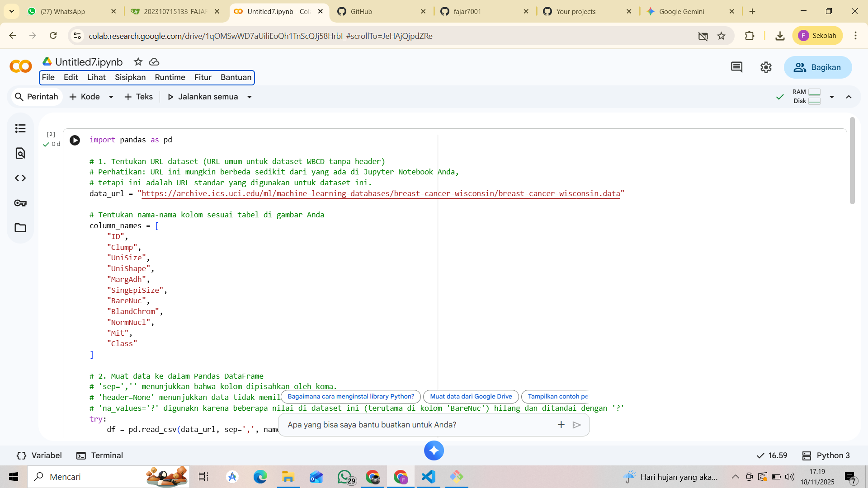Open code snippets sidebar icon
The image size is (868, 488).
(20, 178)
